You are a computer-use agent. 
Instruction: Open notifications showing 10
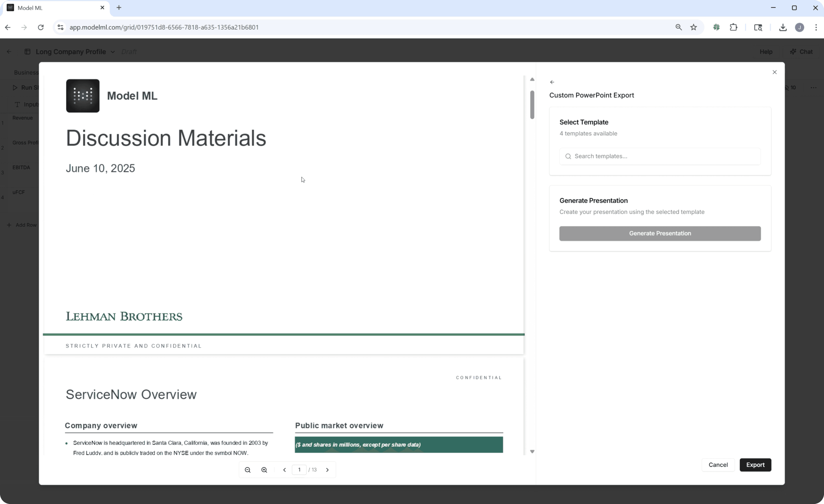[791, 88]
